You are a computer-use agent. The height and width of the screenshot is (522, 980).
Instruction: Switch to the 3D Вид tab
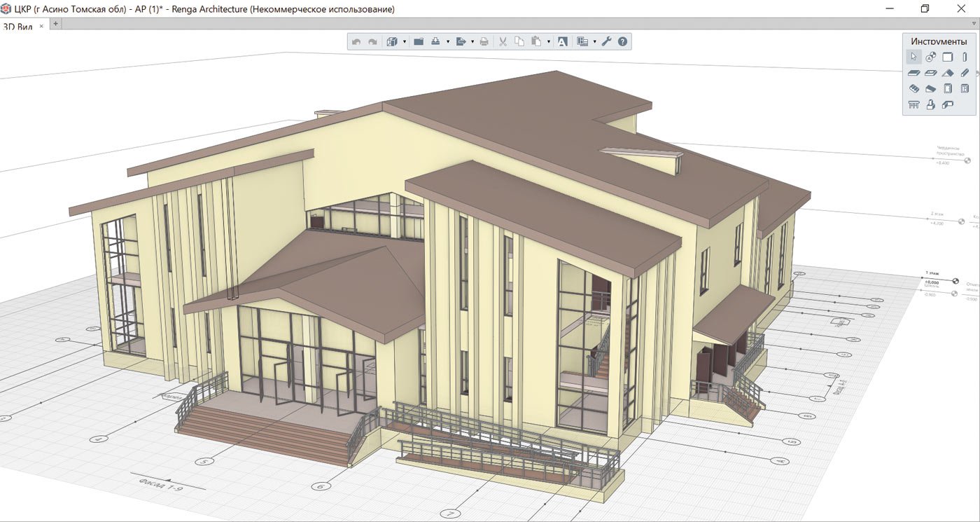(x=19, y=27)
